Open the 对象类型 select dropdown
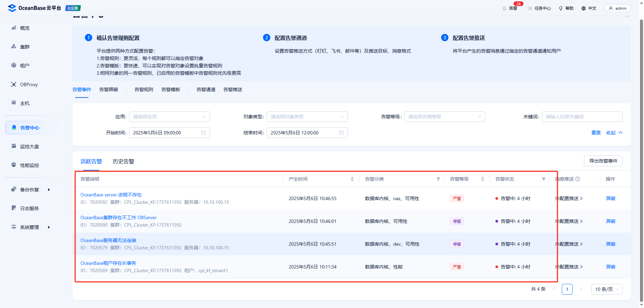Viewport: 644px width, 308px height. 307,117
